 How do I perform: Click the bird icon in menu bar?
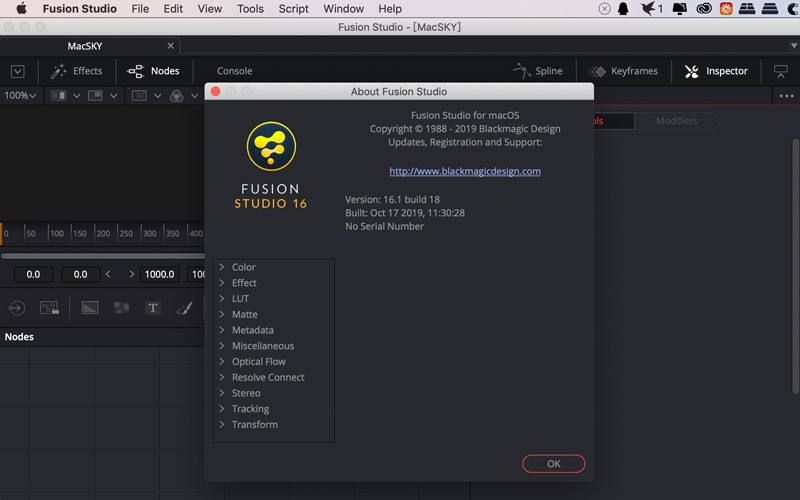(648, 9)
